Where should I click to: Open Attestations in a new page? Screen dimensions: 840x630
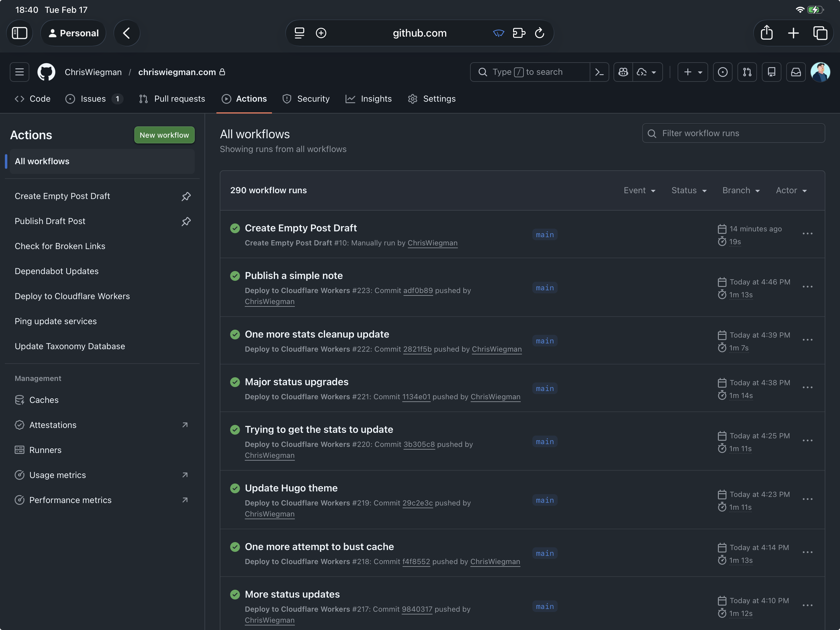[102, 425]
